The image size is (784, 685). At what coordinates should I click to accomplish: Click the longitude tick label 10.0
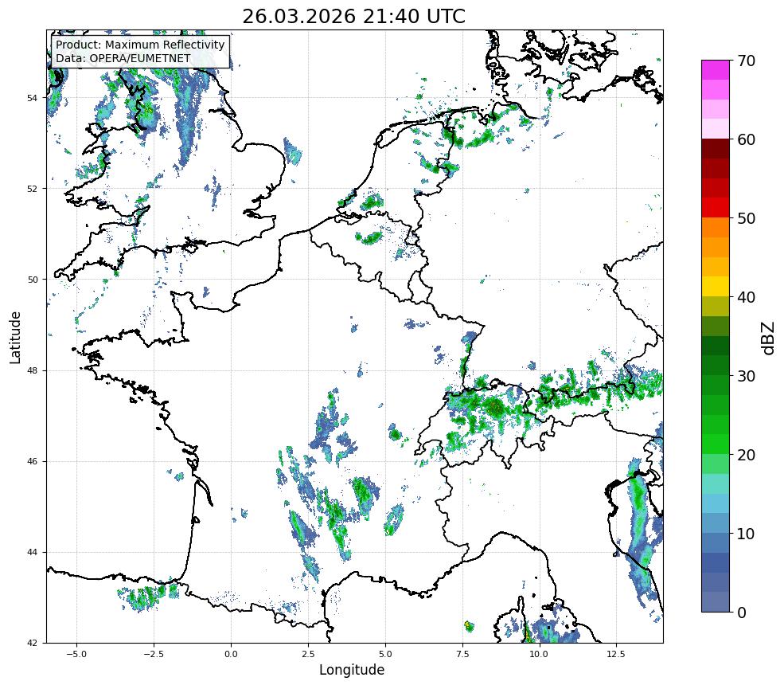click(x=539, y=654)
